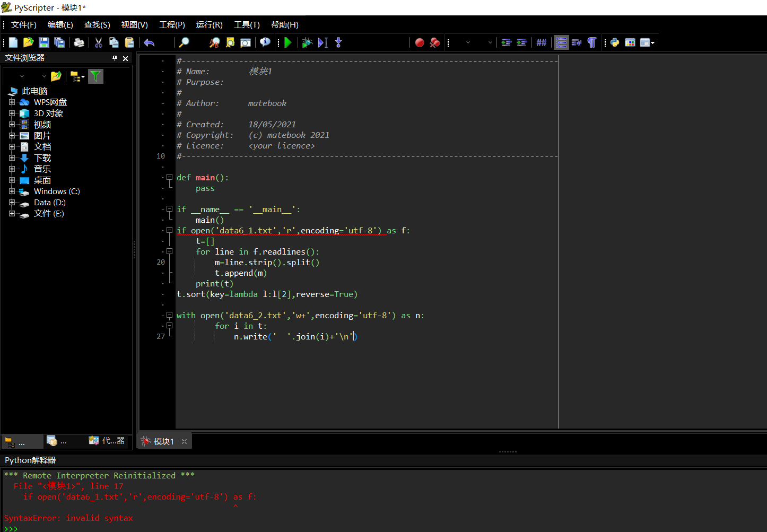Click the Python engine icon in toolbar
Viewport: 767px width, 532px height.
coord(615,42)
